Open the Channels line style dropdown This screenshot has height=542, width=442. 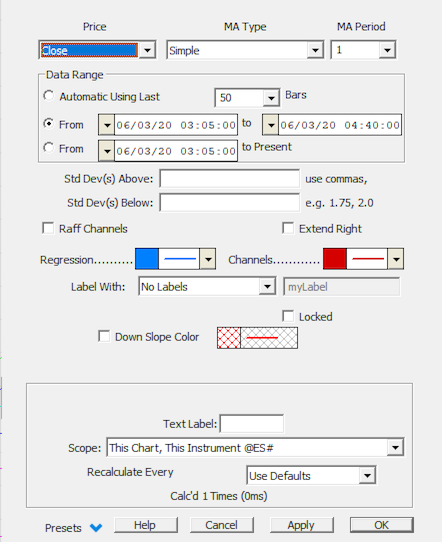(x=396, y=259)
